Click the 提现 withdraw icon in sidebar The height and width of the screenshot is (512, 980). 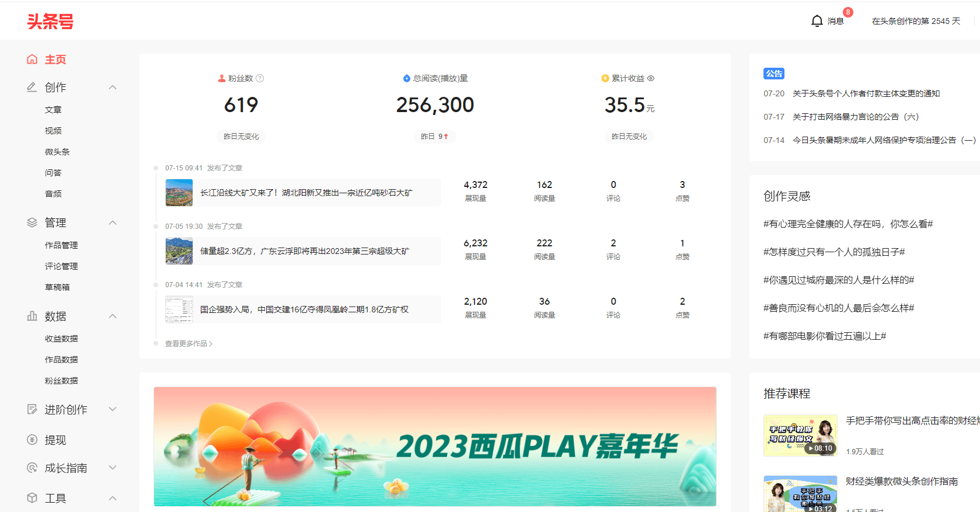coord(32,440)
